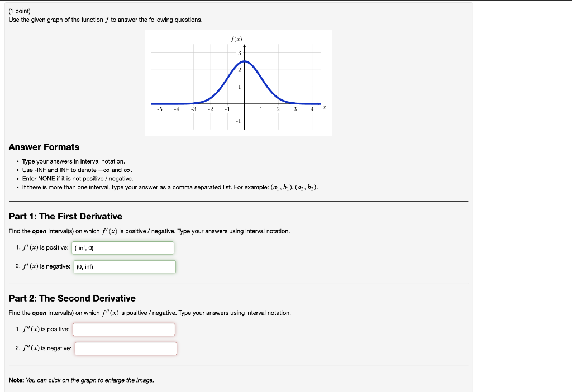
Task: Click the empty f''(x) negative answer box
Action: point(126,348)
